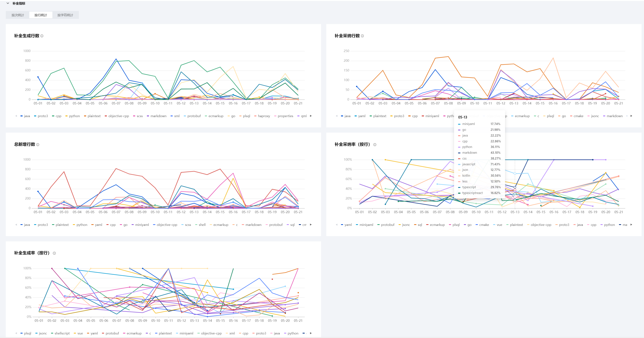Image resolution: width=644 pixels, height=338 pixels.
Task: Switch to 按字符统计 tab
Action: [x=65, y=15]
